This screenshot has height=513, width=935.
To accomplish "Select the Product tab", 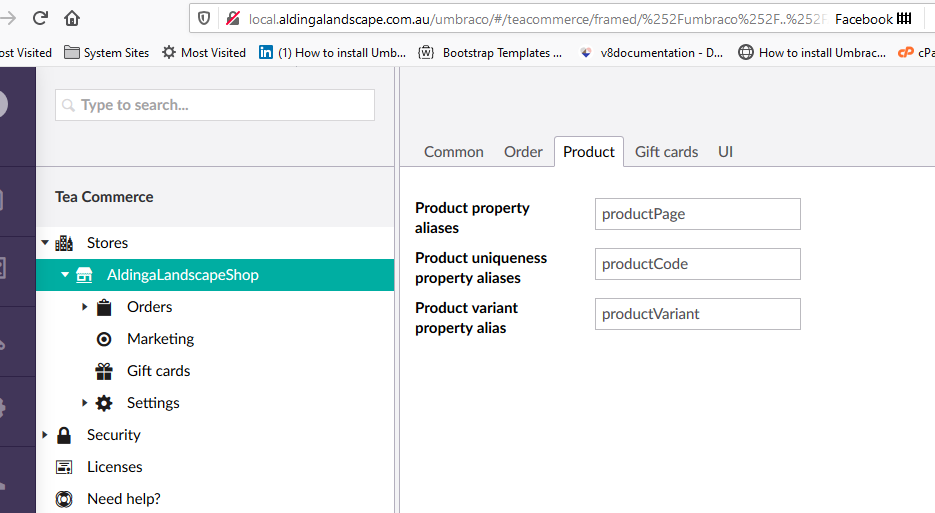I will point(589,152).
